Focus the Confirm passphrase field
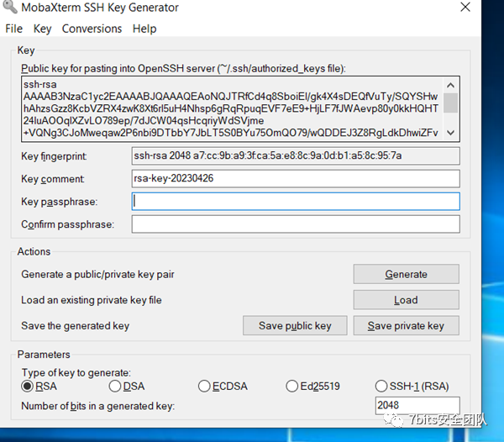 point(296,224)
